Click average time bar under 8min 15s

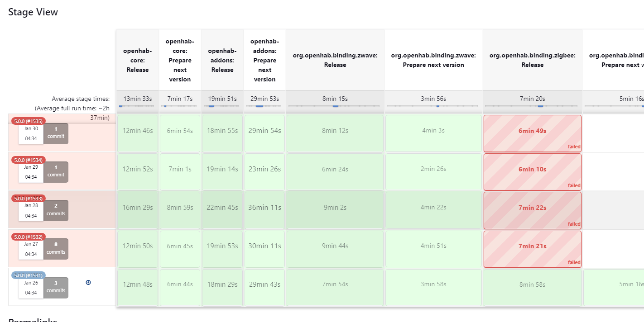pyautogui.click(x=335, y=106)
